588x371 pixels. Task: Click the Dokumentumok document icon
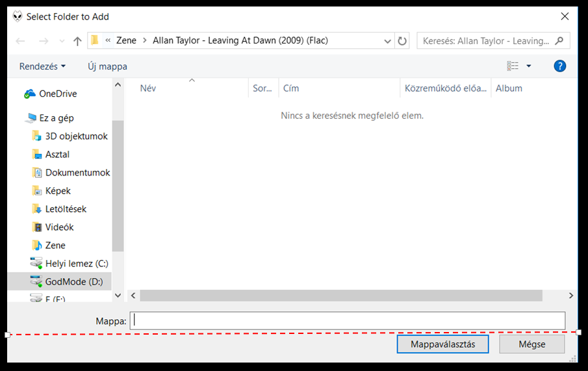tap(37, 173)
